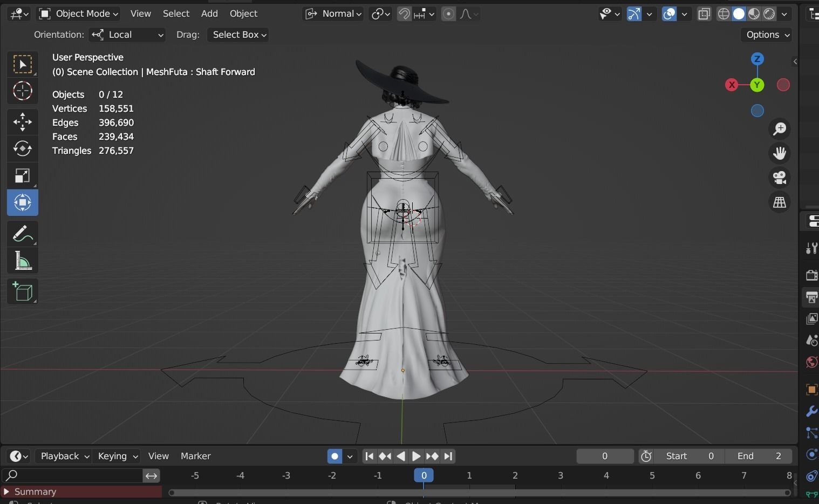Open the Modifiers properties tab (blue wrench)

(x=811, y=411)
